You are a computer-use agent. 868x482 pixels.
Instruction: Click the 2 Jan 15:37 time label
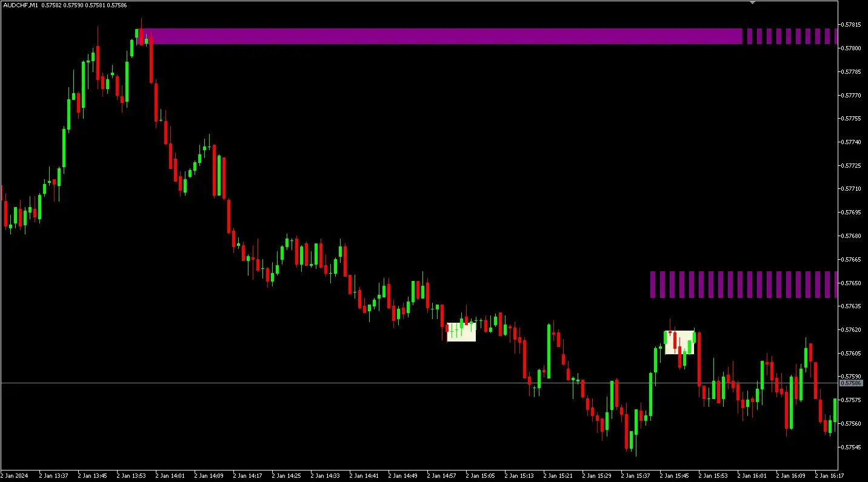pyautogui.click(x=636, y=476)
